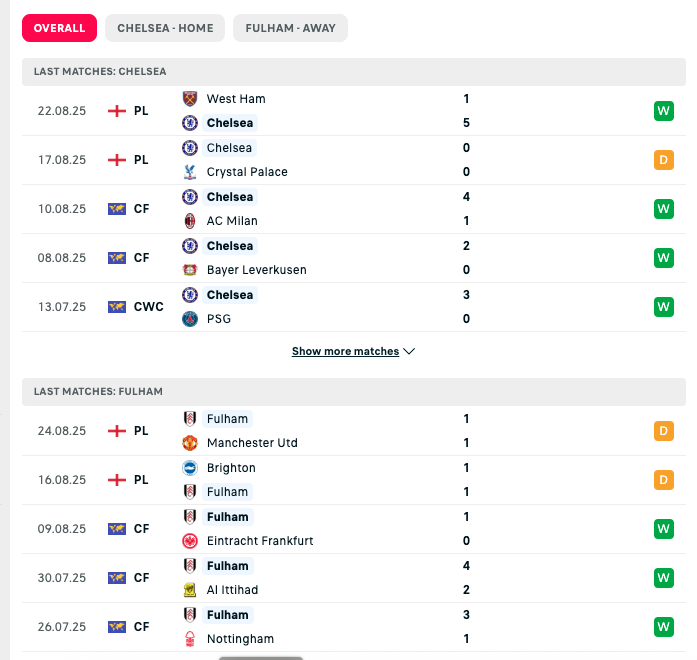Switch to Chelsea - Home tab
The image size is (697, 660).
pyautogui.click(x=165, y=28)
